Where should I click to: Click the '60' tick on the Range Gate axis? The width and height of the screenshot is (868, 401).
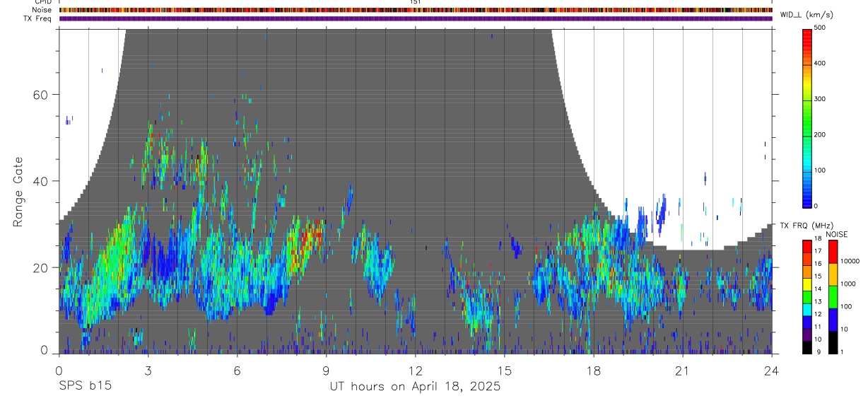click(x=40, y=94)
